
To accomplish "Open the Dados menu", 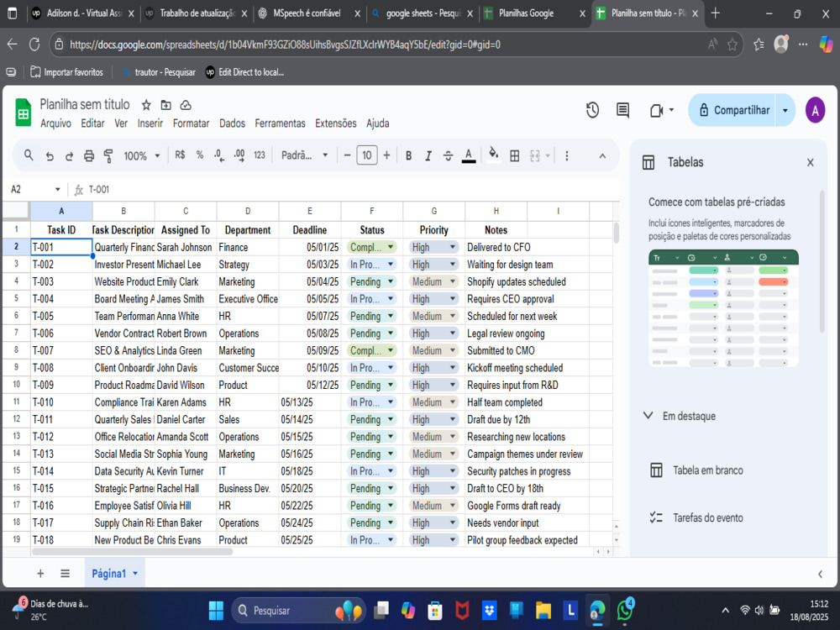I will pyautogui.click(x=232, y=123).
